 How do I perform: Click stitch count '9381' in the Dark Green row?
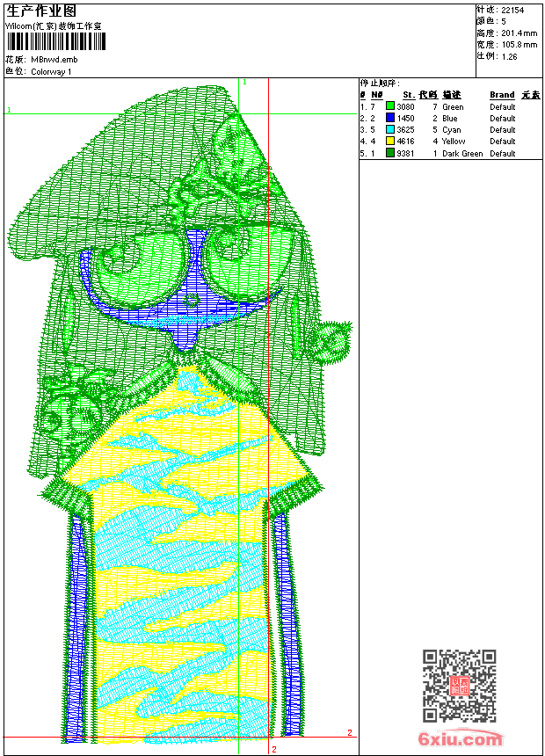coord(405,153)
